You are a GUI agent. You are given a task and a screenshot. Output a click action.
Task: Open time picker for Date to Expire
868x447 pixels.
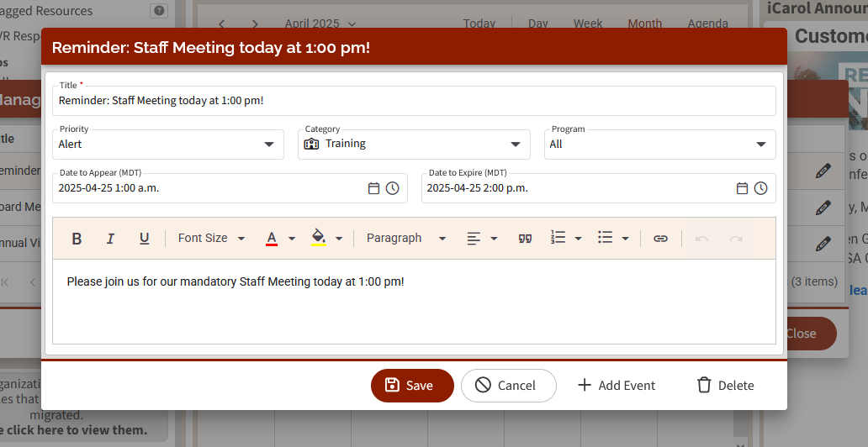point(760,188)
